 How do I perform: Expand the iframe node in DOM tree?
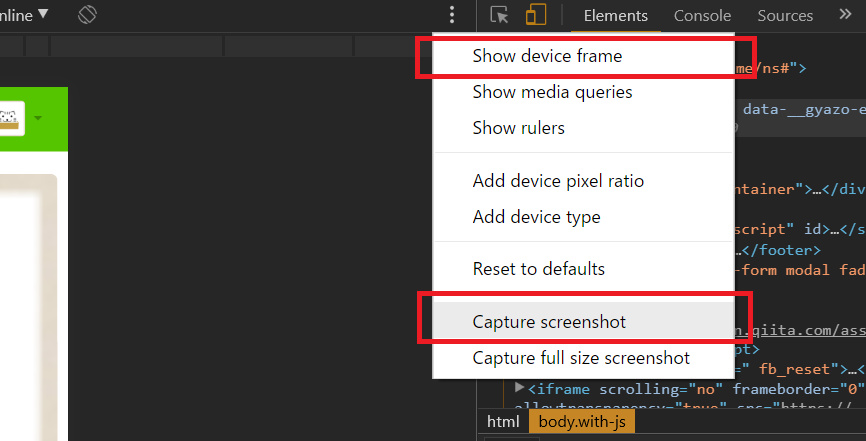520,388
